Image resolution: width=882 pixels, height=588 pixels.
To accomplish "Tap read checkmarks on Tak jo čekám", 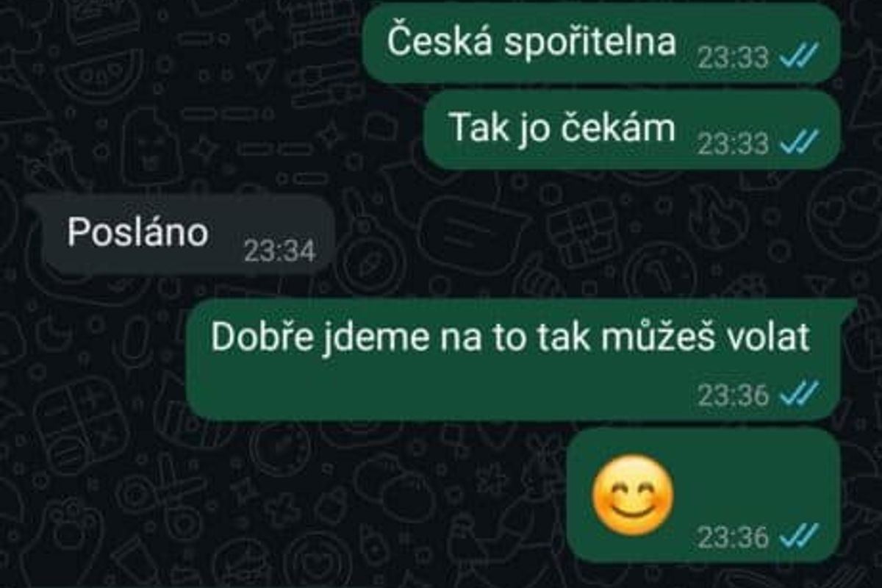I will (x=800, y=143).
